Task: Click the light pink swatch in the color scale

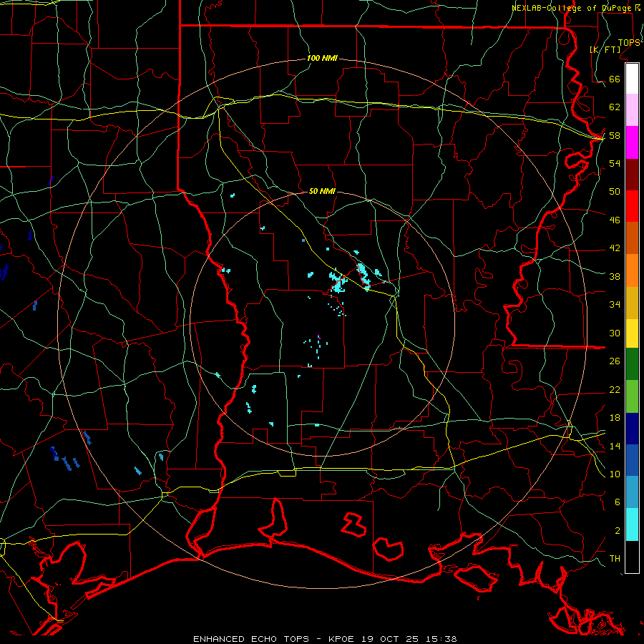Action: click(x=632, y=109)
